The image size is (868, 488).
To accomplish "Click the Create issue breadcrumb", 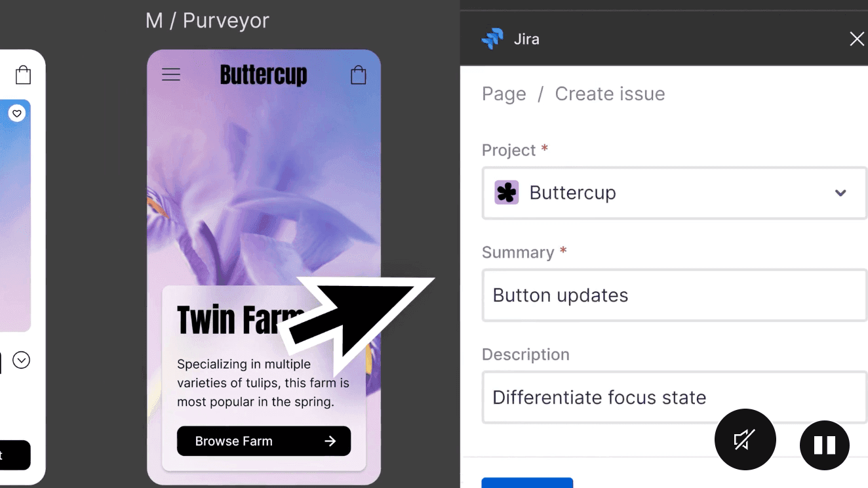I will coord(610,94).
